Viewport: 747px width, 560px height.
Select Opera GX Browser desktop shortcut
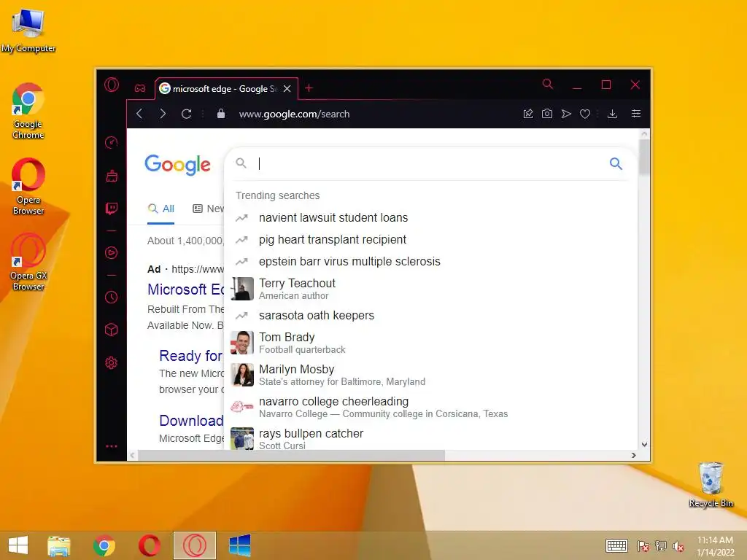tap(28, 262)
